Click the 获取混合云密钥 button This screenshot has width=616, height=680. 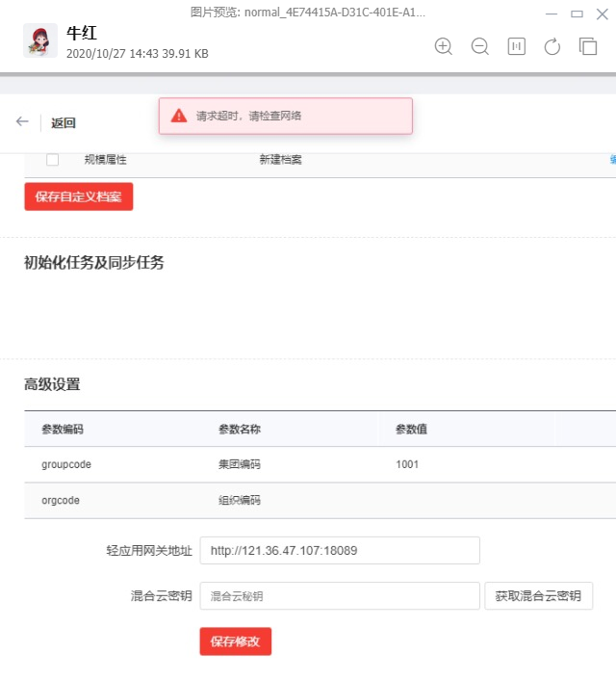(538, 596)
